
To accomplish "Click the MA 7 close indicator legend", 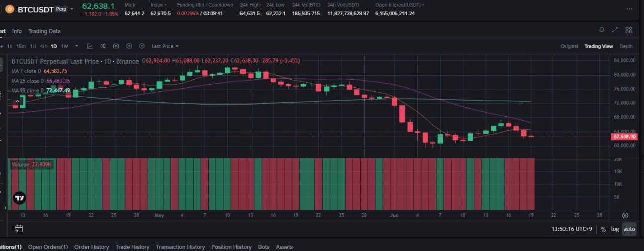I will (39, 71).
